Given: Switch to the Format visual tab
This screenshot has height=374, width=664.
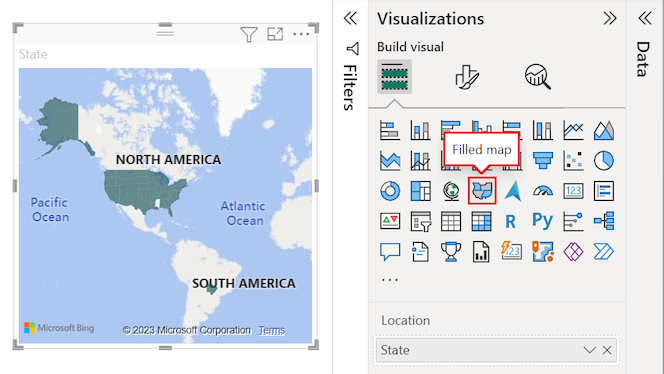Looking at the screenshot, I should pyautogui.click(x=467, y=77).
